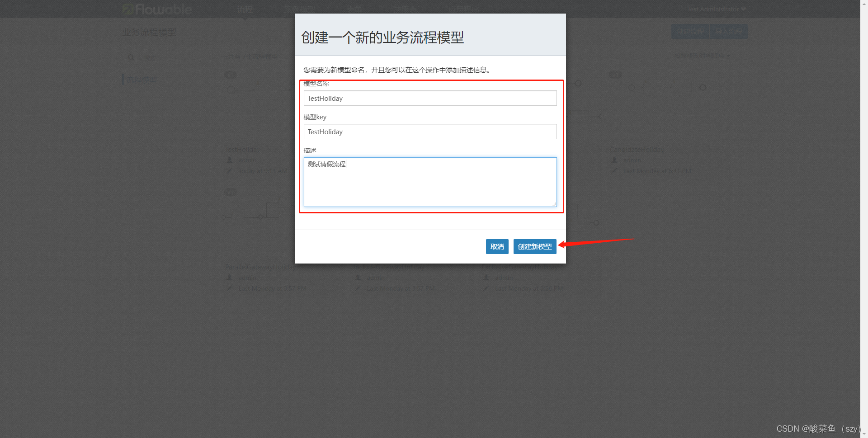Open the ExclusiveGatewayHoliday model card title

(x=520, y=267)
